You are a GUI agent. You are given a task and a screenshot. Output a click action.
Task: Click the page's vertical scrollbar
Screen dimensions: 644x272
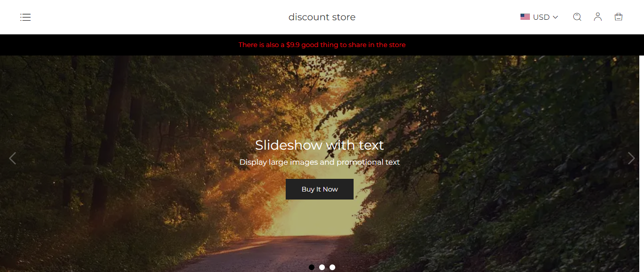point(642,164)
